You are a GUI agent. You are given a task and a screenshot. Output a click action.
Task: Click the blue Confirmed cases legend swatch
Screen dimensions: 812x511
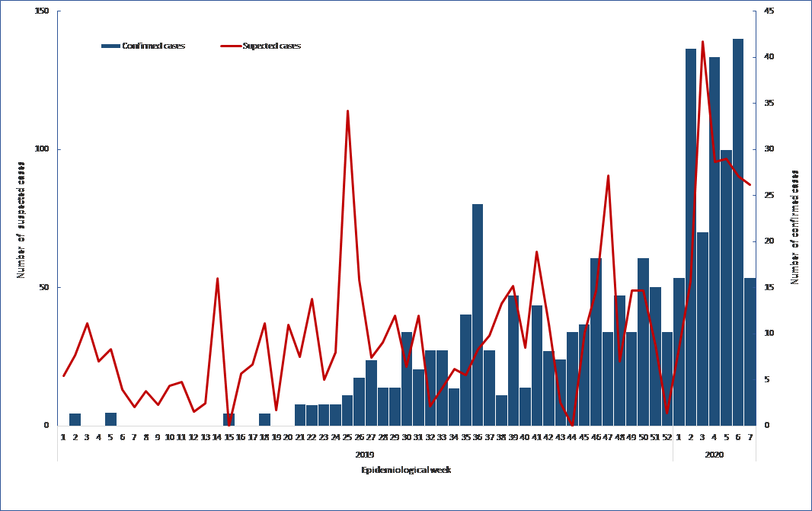pos(110,46)
